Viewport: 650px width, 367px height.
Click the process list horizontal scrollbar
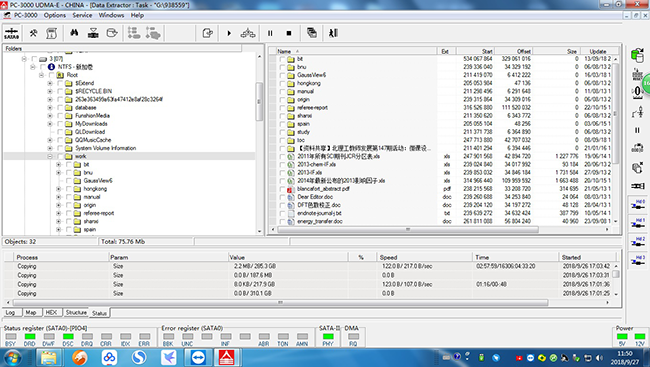280,303
